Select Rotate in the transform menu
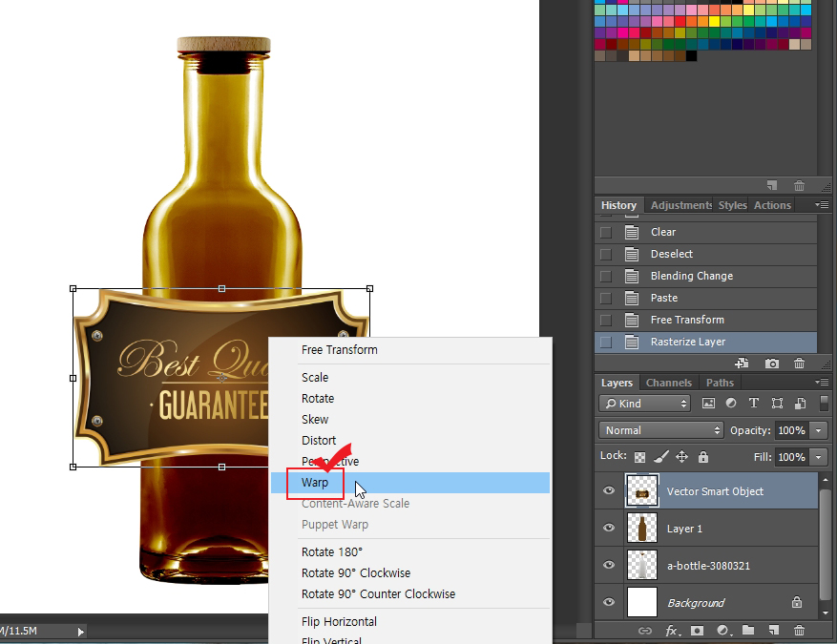 click(x=410, y=399)
